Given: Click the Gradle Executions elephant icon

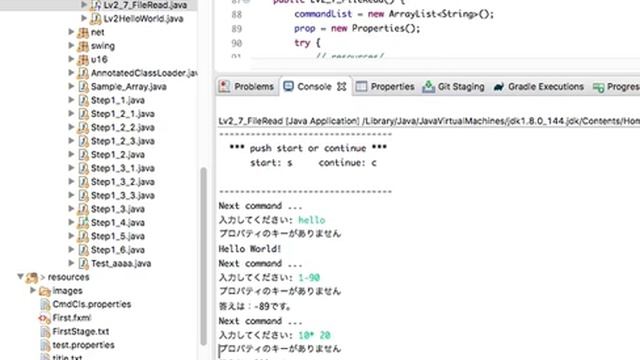Looking at the screenshot, I should click(499, 87).
